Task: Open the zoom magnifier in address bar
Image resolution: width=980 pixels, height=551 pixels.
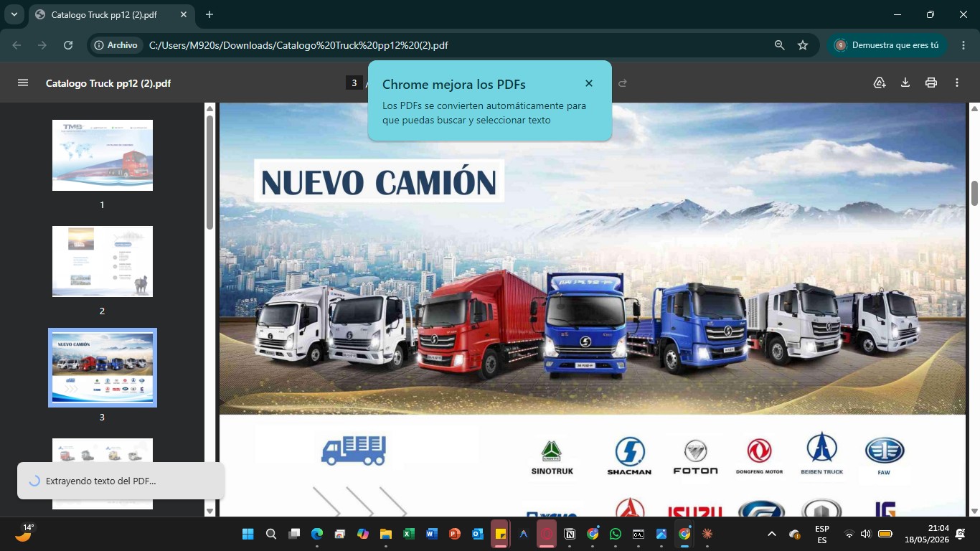Action: [x=780, y=44]
